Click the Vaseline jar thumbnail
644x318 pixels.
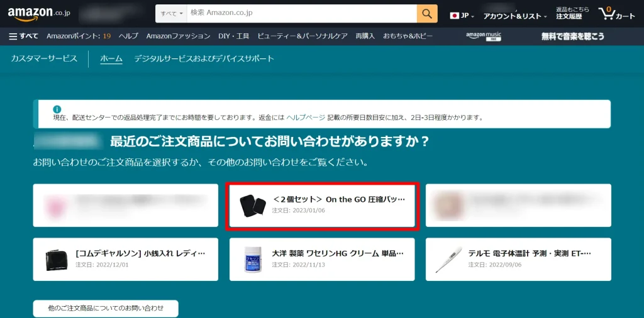pyautogui.click(x=253, y=260)
